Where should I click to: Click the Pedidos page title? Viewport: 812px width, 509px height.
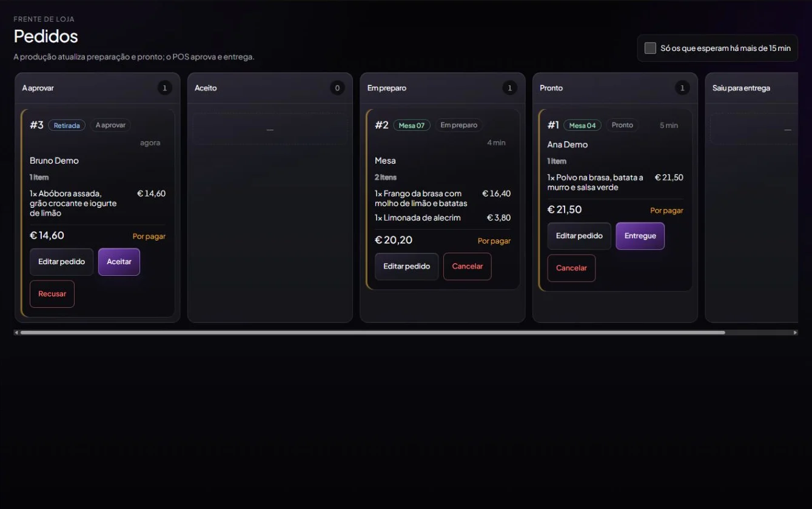point(46,36)
